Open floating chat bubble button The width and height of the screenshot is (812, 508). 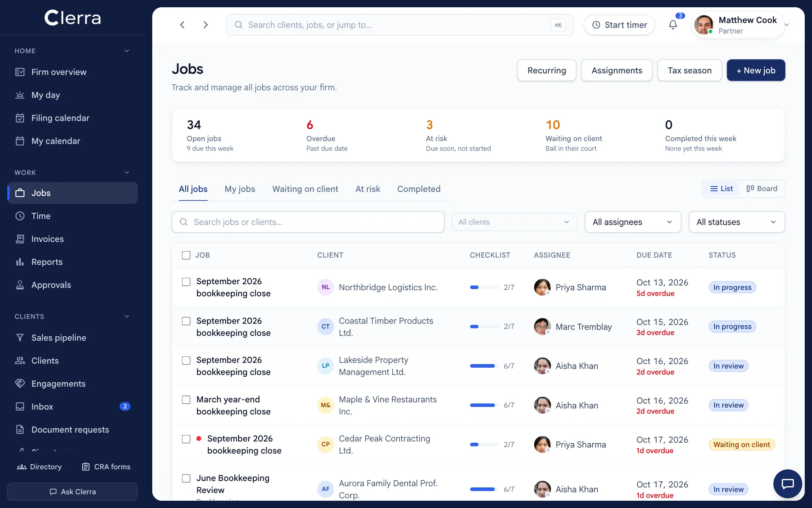click(x=787, y=483)
